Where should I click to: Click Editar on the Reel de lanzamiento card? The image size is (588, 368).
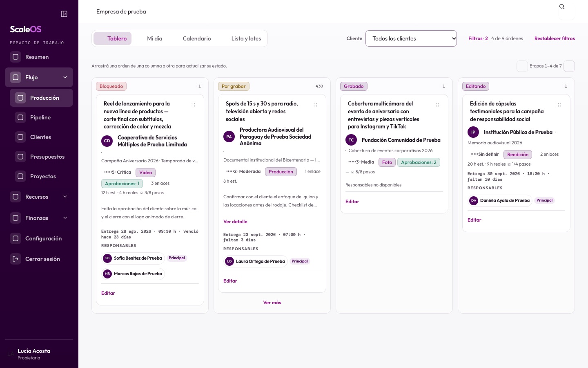[108, 293]
